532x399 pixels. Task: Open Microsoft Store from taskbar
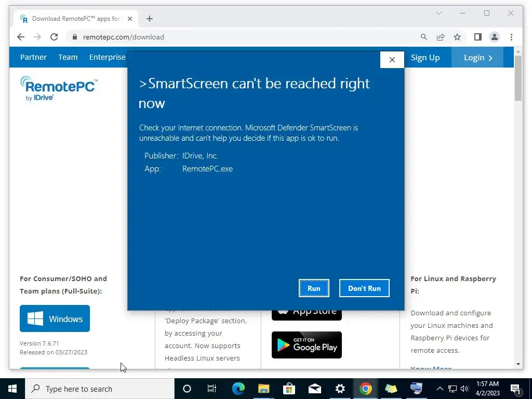(x=289, y=389)
